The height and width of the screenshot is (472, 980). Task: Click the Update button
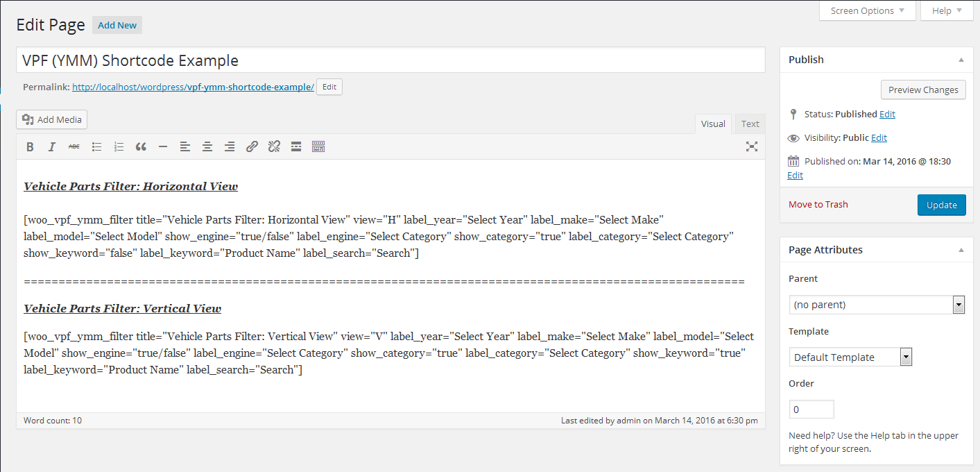941,205
